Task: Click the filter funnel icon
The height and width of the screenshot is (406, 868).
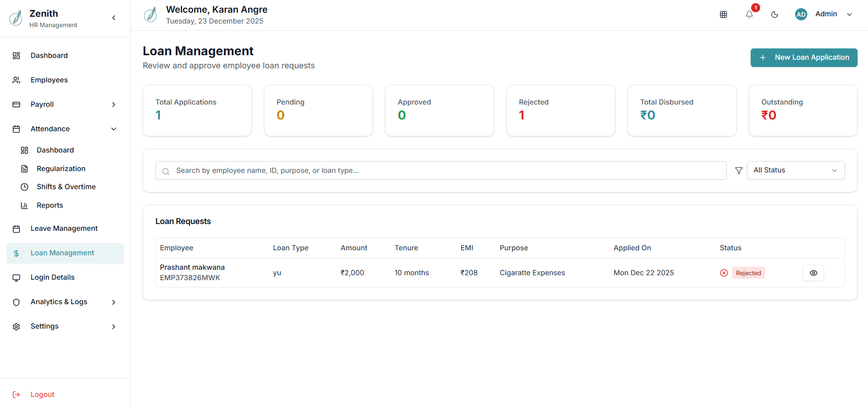Action: tap(738, 171)
